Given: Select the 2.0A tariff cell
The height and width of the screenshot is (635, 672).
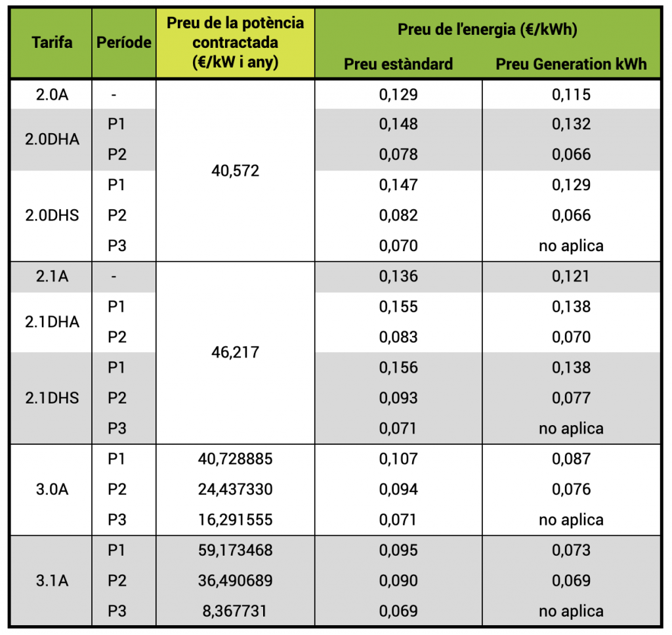Looking at the screenshot, I should [52, 94].
